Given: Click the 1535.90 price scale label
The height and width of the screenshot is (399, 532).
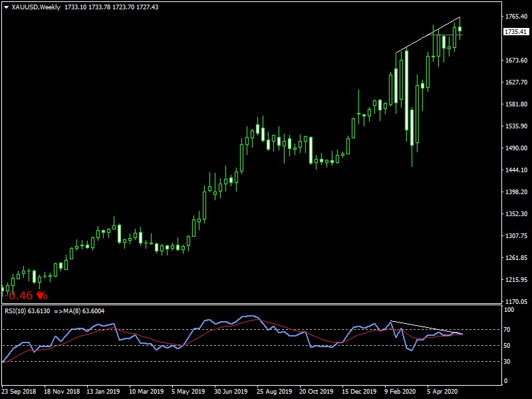Looking at the screenshot, I should point(517,126).
